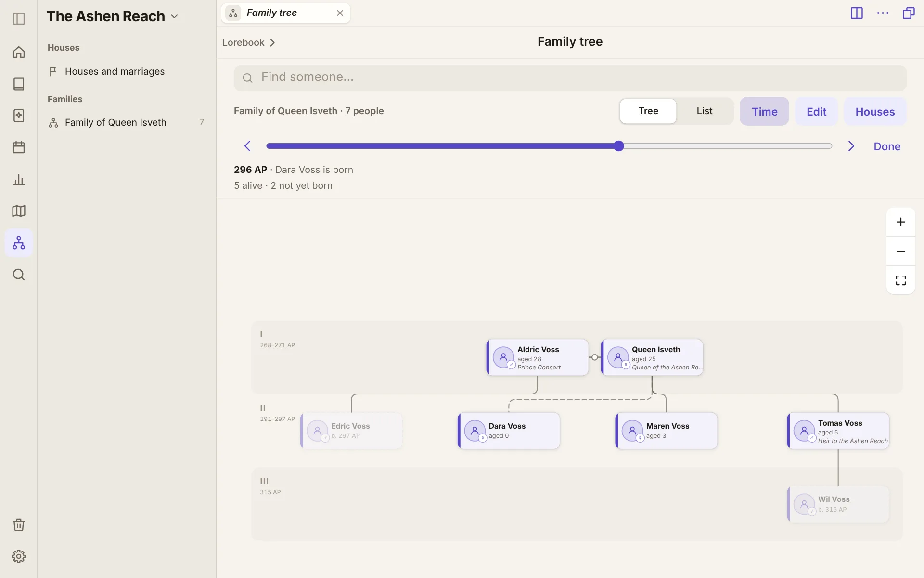924x578 pixels.
Task: Click the Lorebook breadcrumb link
Action: click(x=243, y=42)
